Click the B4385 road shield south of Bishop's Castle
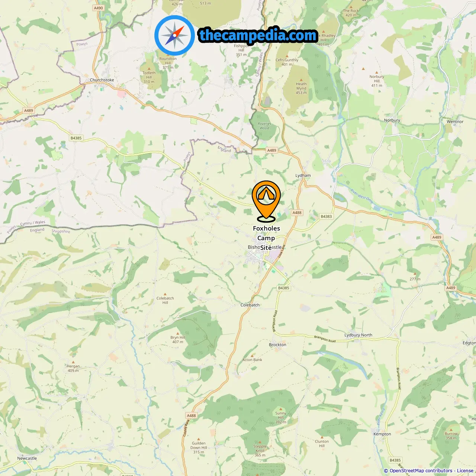 (283, 288)
